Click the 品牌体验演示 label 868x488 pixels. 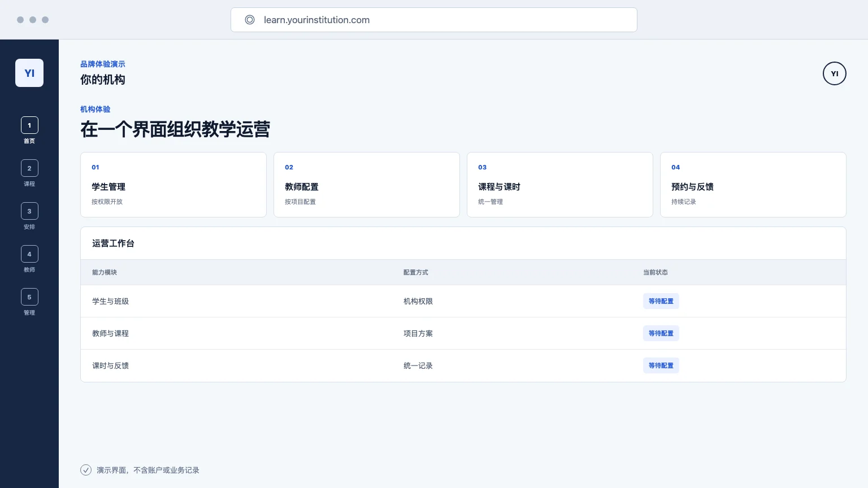click(103, 64)
